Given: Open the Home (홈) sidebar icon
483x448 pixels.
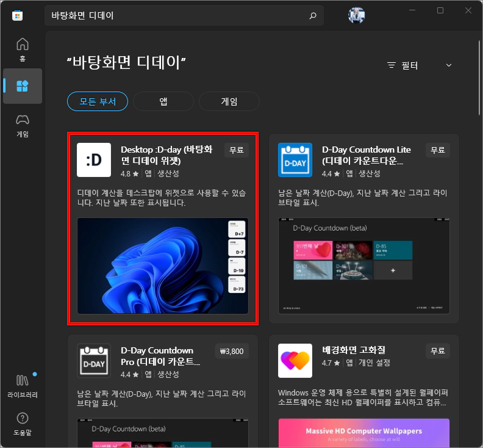Looking at the screenshot, I should coord(23,49).
